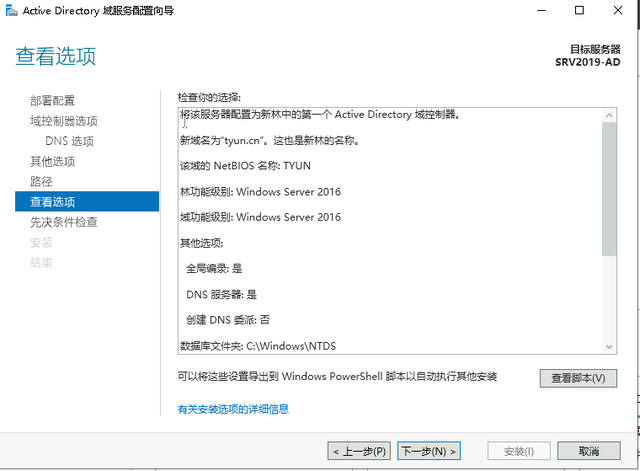Click 数据库文件夹: C:\Windows\NTDS line
Screen dimensions: 640x471
[x=258, y=346]
